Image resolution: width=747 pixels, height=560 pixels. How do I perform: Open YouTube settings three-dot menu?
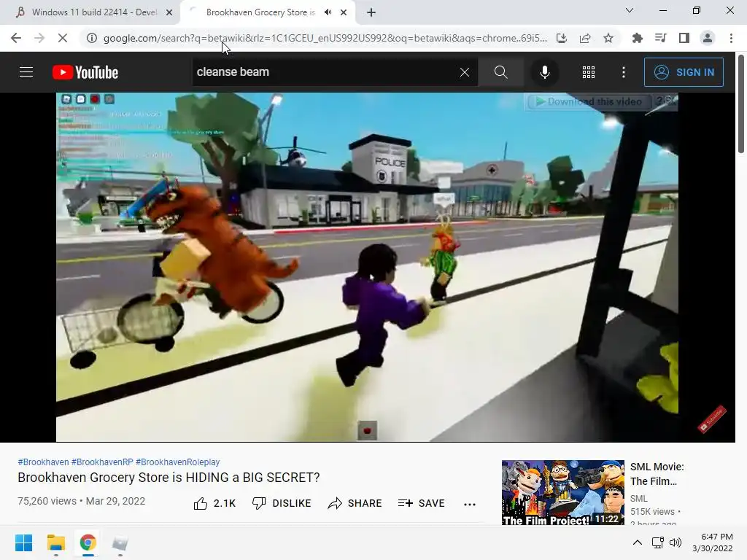(624, 72)
